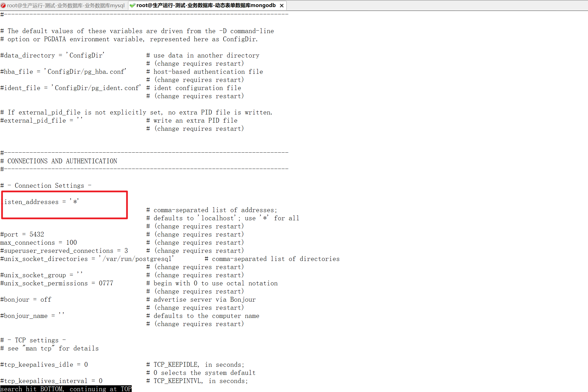Click the #tcp_keepalives_idle = 0 line
Screen dimensions: 588x392
click(x=44, y=365)
